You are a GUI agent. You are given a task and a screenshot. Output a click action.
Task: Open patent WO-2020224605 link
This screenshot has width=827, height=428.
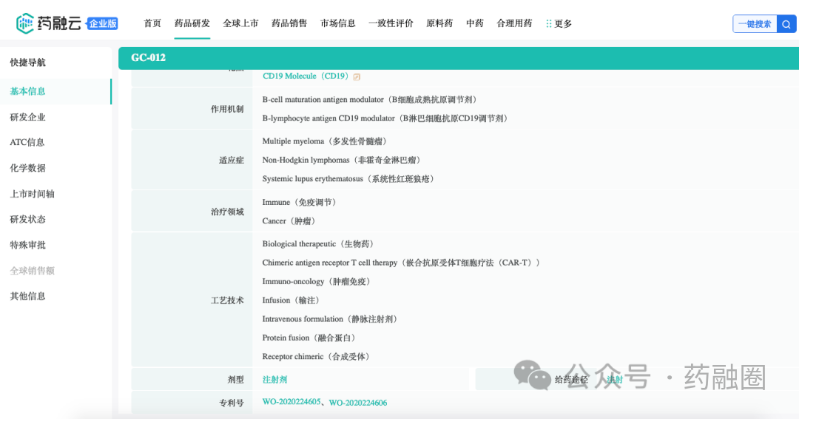pos(291,402)
